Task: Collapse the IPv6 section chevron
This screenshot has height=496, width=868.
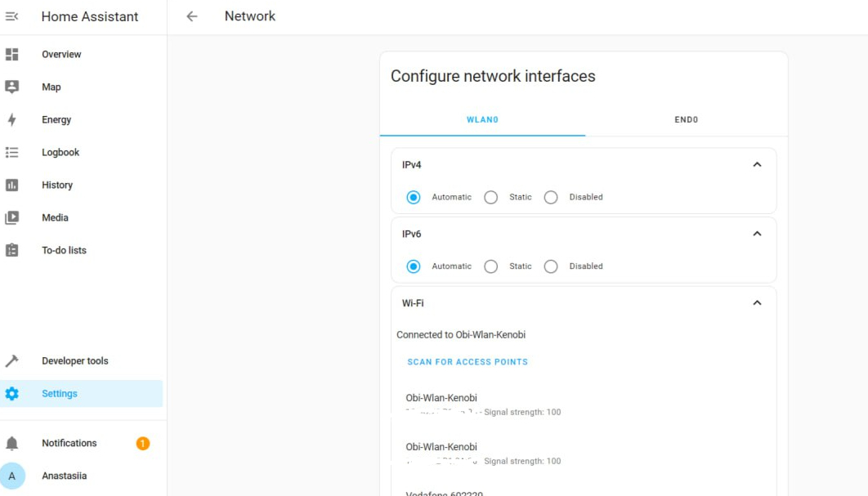Action: pyautogui.click(x=757, y=234)
